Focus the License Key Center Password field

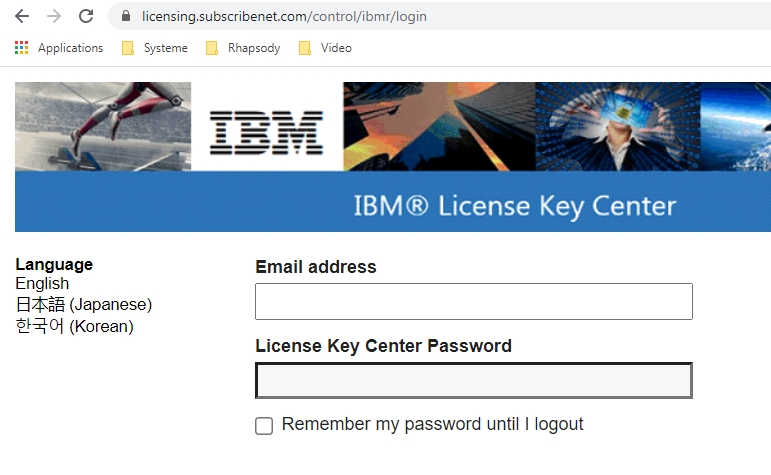tap(474, 381)
